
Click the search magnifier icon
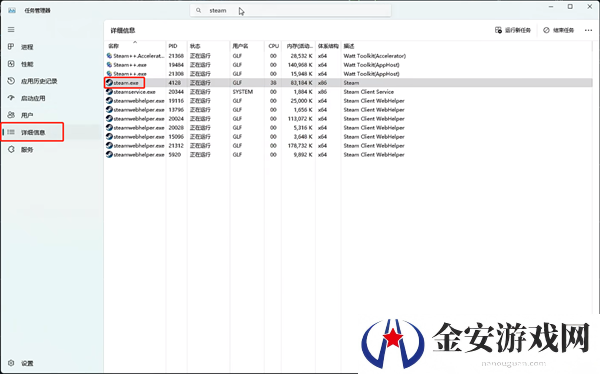pyautogui.click(x=198, y=10)
